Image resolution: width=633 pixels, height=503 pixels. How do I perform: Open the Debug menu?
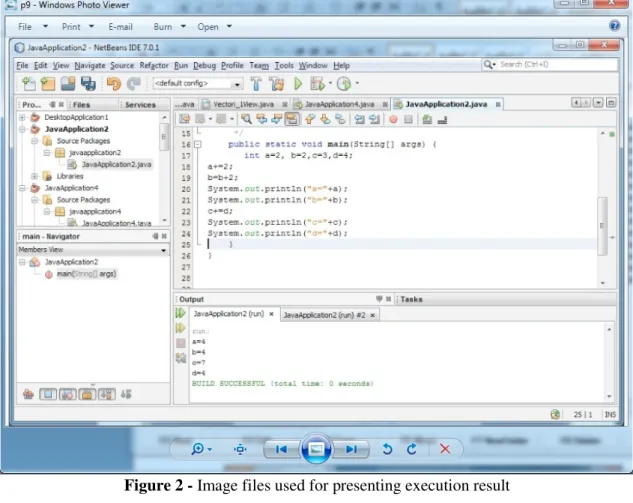[204, 65]
